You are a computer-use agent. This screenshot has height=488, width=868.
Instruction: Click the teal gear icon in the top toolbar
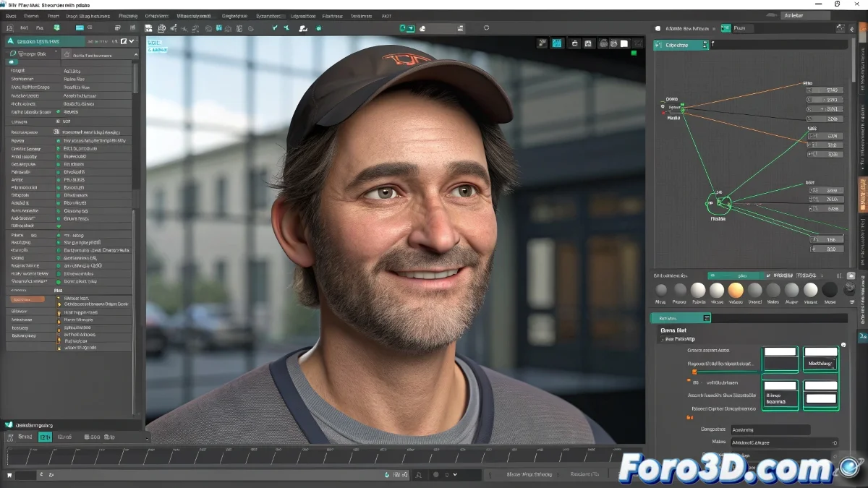(x=319, y=28)
